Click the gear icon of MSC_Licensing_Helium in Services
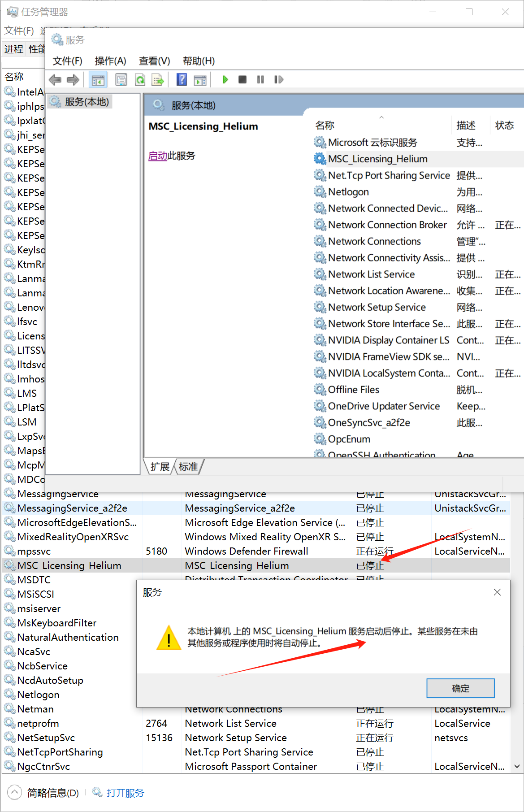 tap(320, 159)
